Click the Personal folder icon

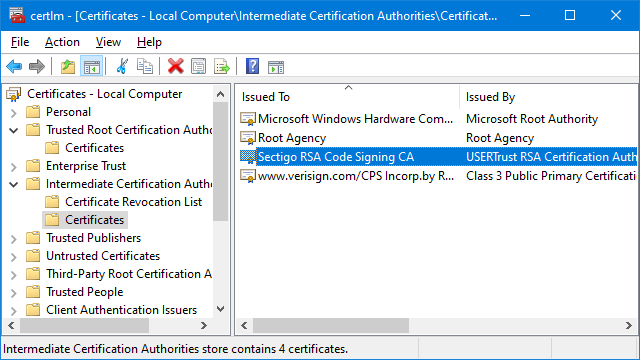click(x=33, y=112)
